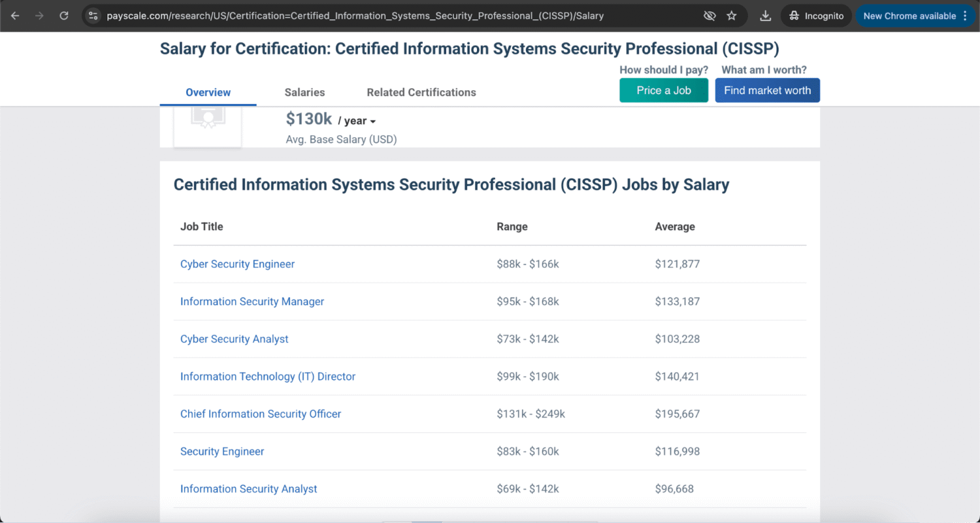The height and width of the screenshot is (523, 980).
Task: Click the New Chrome available update button
Action: 910,15
